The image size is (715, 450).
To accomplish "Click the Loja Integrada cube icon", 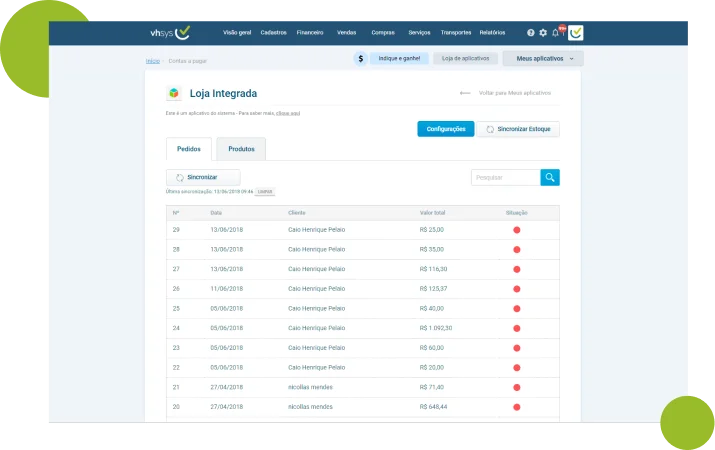I will point(174,93).
